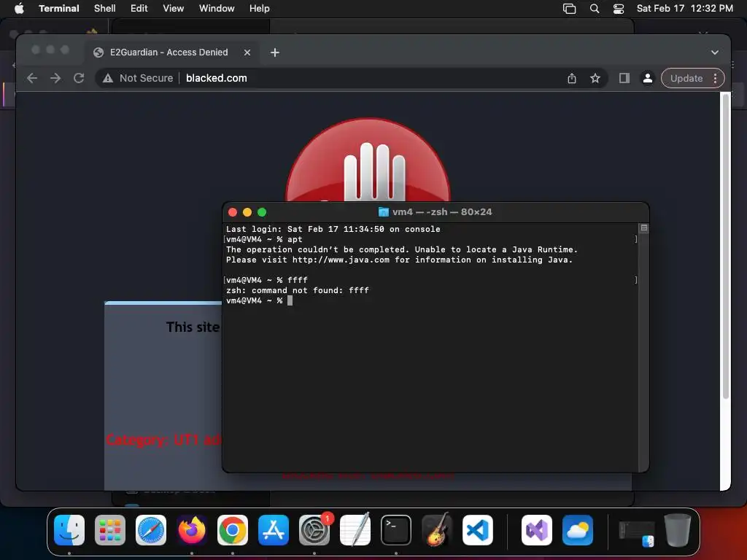Image resolution: width=747 pixels, height=560 pixels.
Task: Open a new browser tab
Action: (x=275, y=52)
